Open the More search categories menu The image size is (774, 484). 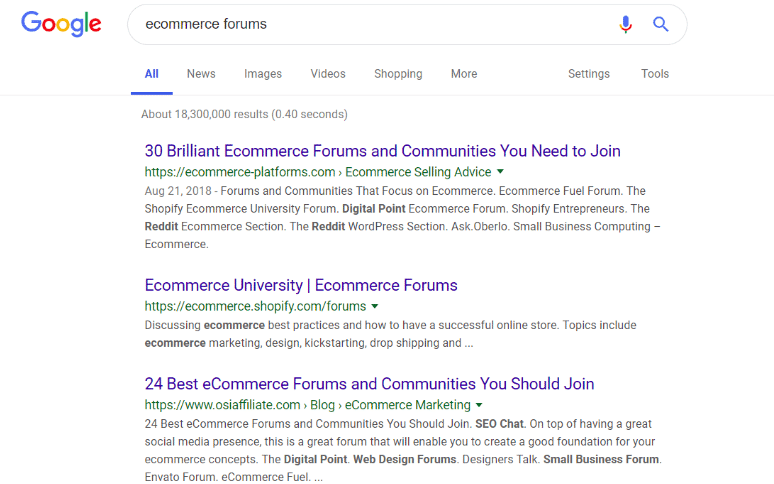pyautogui.click(x=464, y=74)
